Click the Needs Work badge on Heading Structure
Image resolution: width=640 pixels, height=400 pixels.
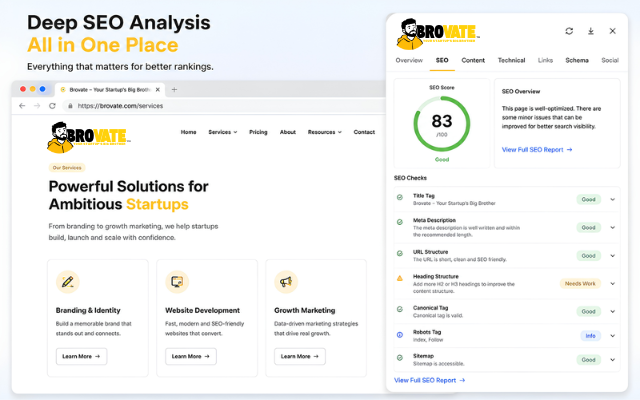pyautogui.click(x=580, y=284)
